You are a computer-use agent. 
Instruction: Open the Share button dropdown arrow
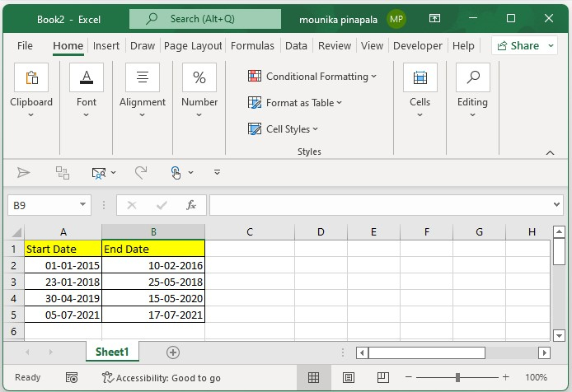click(x=551, y=45)
